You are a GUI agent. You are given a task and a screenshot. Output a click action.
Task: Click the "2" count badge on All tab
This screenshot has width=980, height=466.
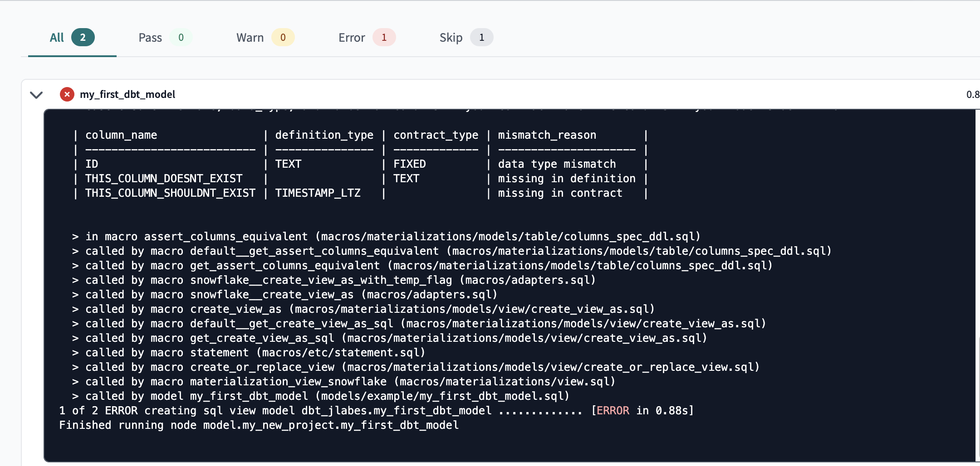coord(83,37)
